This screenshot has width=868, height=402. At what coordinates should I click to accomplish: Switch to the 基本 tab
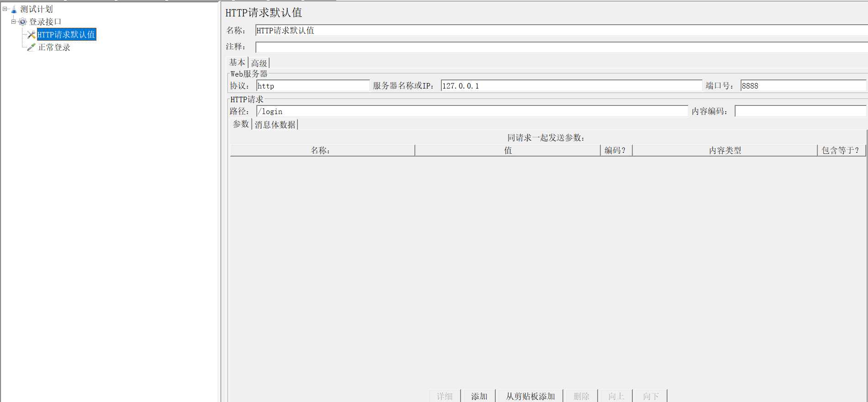pos(237,63)
